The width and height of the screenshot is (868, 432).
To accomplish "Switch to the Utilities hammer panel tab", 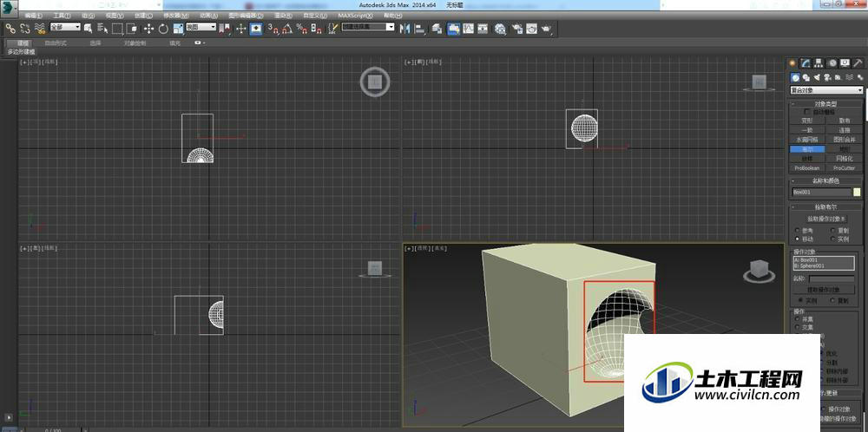I will point(858,63).
